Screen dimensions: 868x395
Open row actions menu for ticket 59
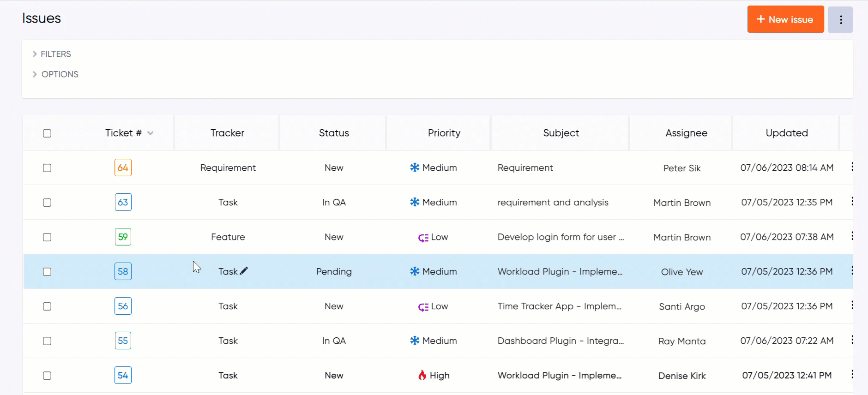852,236
